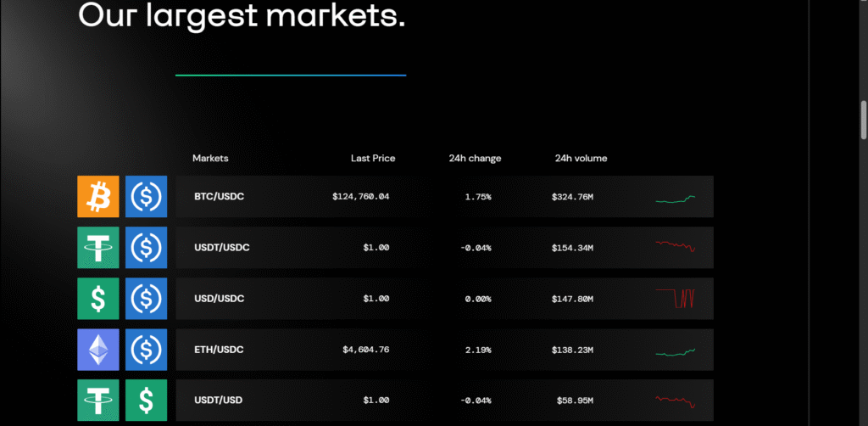The height and width of the screenshot is (426, 868).
Task: Click green dollar icon in USD/USDC row
Action: click(x=98, y=299)
